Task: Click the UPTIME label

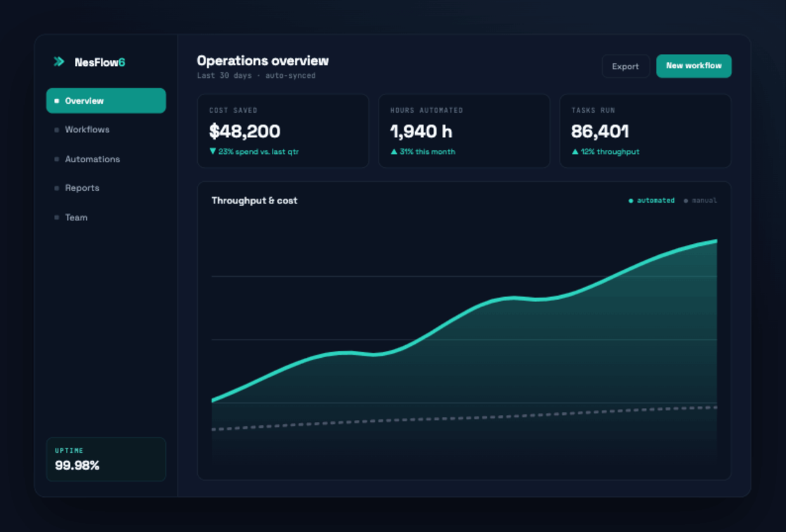Action: tap(69, 451)
